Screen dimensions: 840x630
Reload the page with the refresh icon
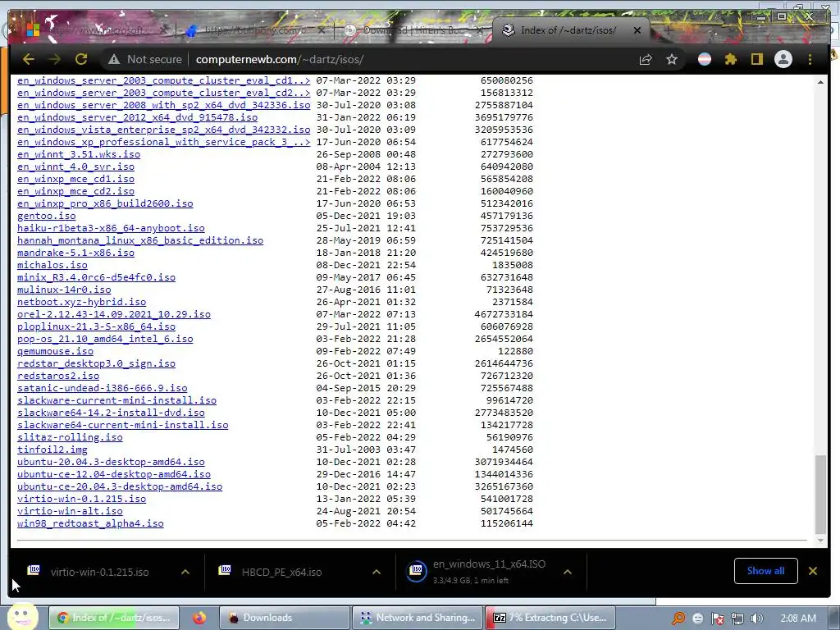coord(81,59)
